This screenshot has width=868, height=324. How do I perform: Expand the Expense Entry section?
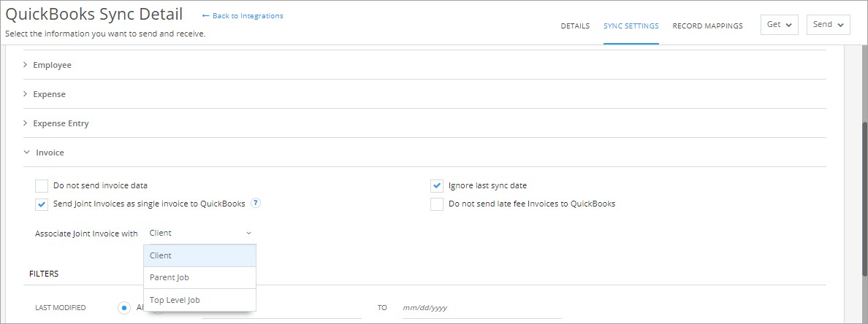click(424, 123)
